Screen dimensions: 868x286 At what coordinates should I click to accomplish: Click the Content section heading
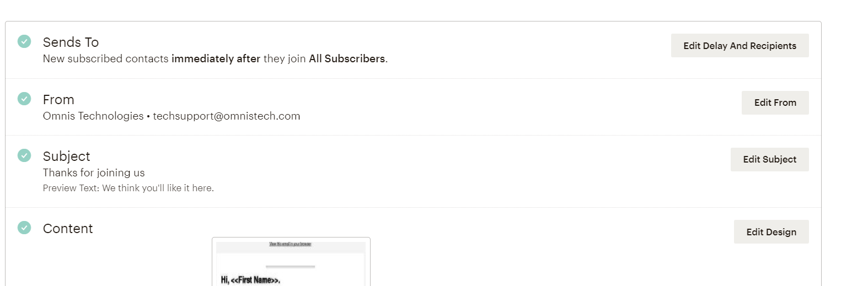pos(68,229)
